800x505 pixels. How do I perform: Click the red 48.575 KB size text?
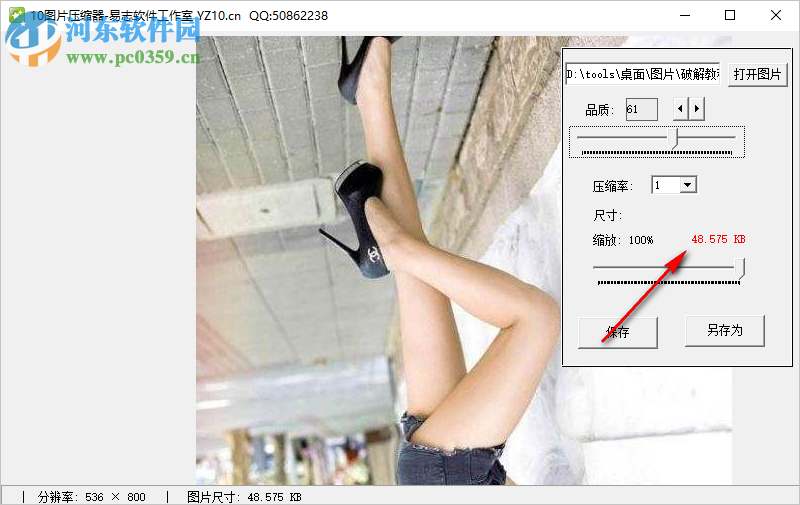pyautogui.click(x=718, y=239)
